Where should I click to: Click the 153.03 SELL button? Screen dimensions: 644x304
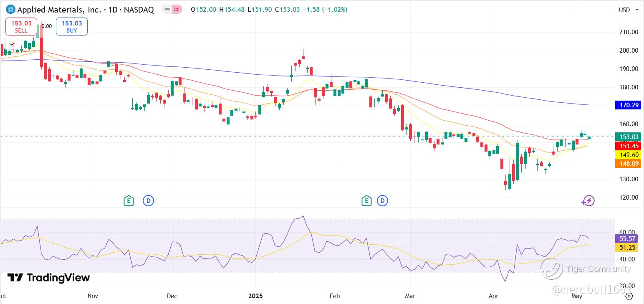[x=21, y=26]
